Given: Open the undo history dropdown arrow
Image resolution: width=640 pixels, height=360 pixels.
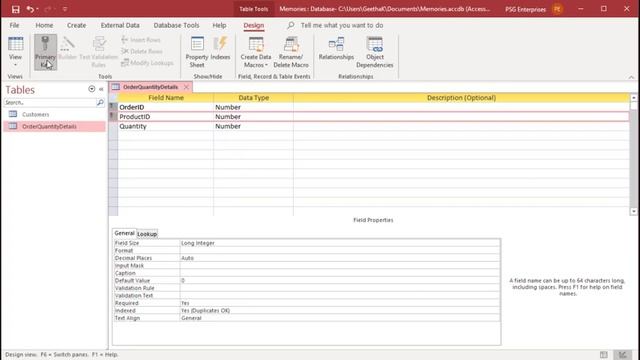Looking at the screenshot, I should (37, 9).
